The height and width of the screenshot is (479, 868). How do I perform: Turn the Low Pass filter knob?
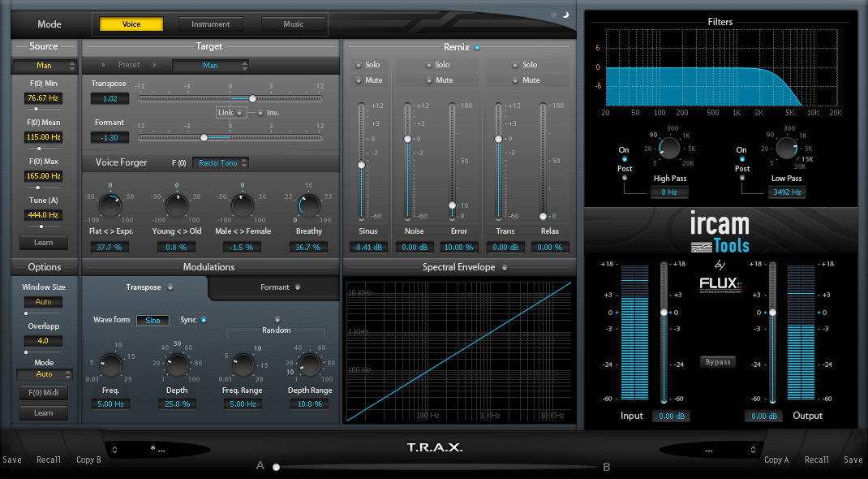pyautogui.click(x=785, y=149)
